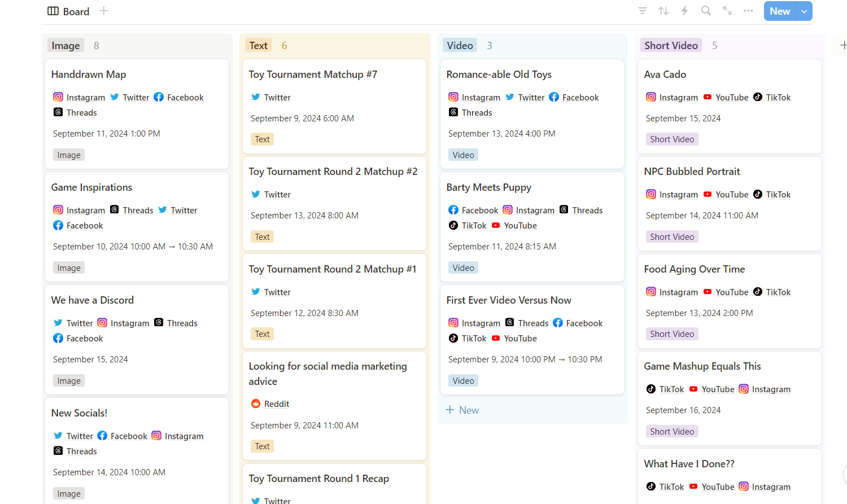Click the YouTube icon on the Barty Meets Puppy card

[496, 225]
